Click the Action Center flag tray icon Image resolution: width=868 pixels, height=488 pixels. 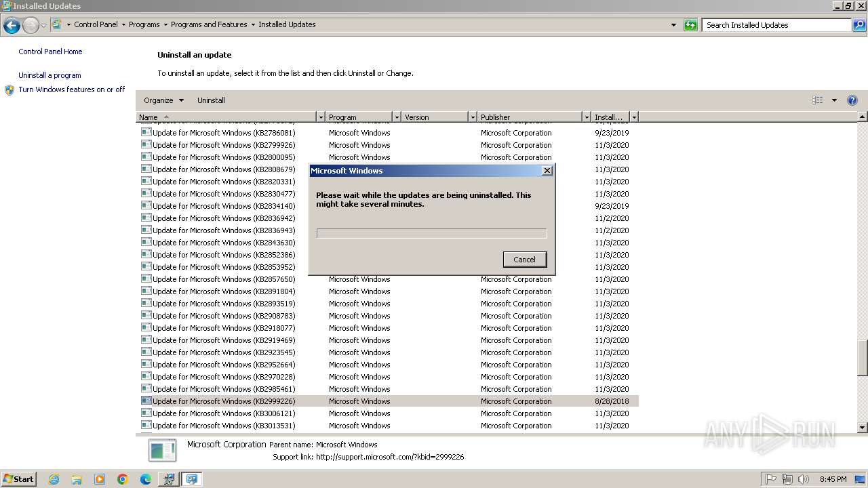pyautogui.click(x=770, y=479)
